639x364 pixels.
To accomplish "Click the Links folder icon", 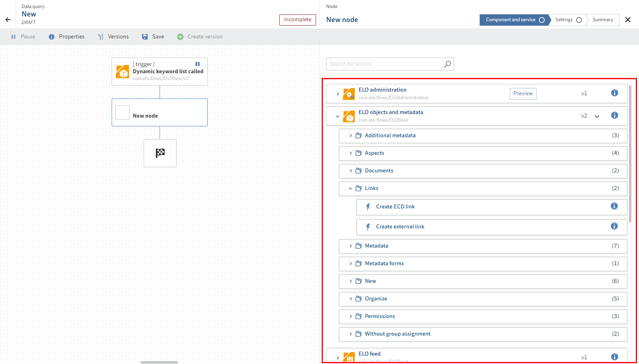I will (x=359, y=188).
